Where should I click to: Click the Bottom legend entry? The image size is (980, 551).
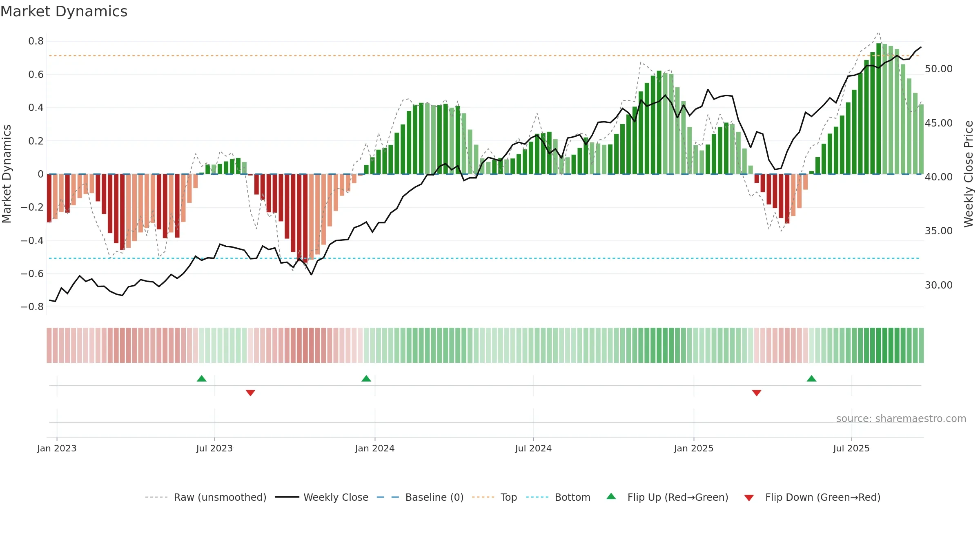[x=558, y=497]
